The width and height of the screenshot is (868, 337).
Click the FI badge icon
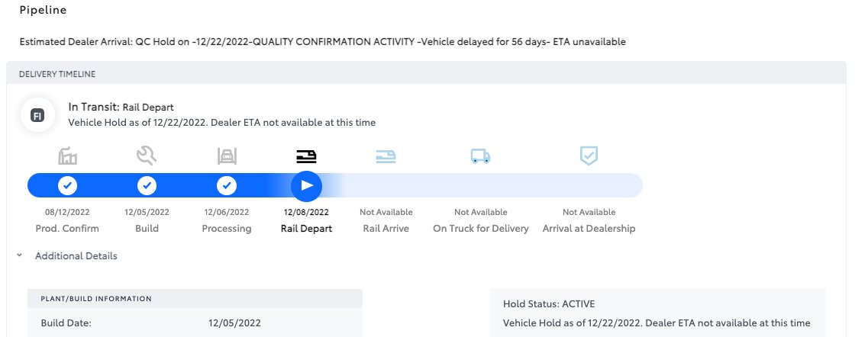[37, 115]
